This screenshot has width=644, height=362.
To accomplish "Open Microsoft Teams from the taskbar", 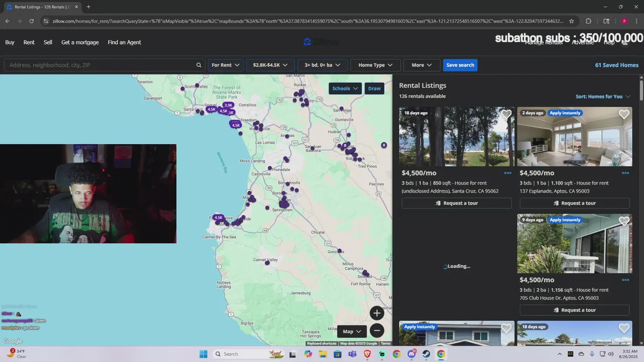I will (352, 354).
